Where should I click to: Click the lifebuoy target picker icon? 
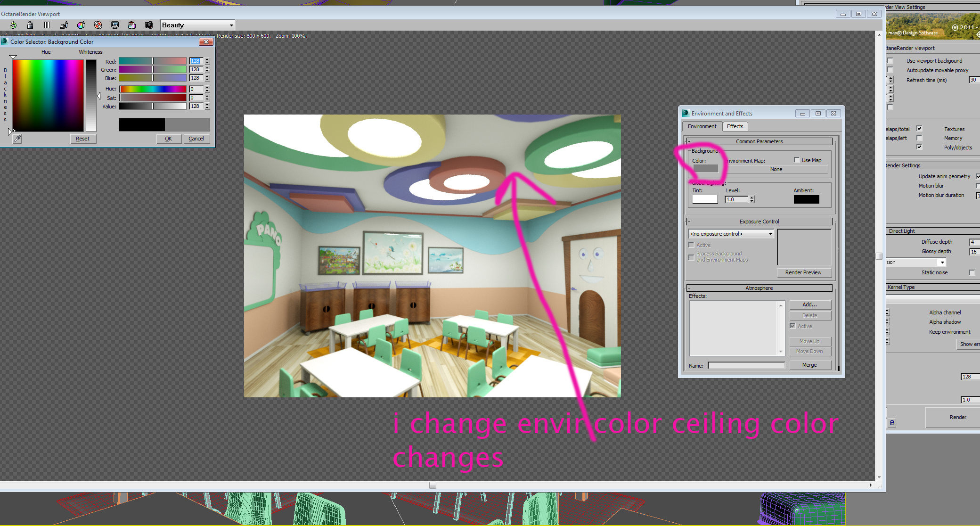coord(98,25)
